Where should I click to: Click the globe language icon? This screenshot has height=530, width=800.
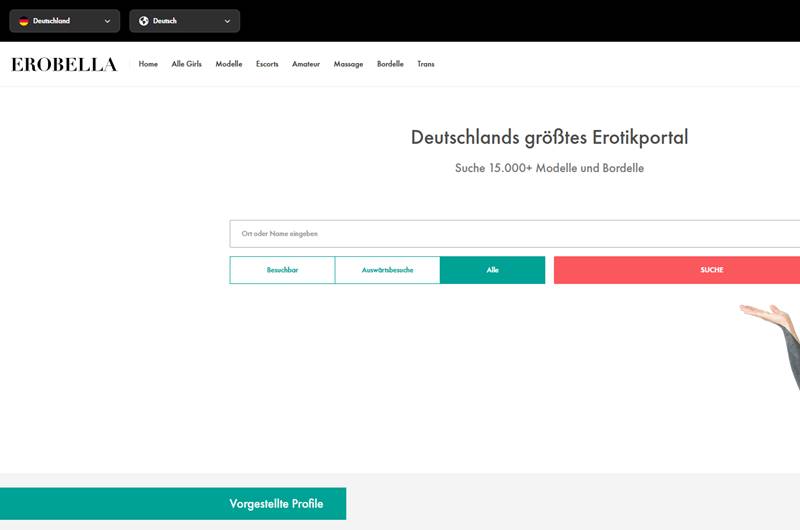[144, 21]
